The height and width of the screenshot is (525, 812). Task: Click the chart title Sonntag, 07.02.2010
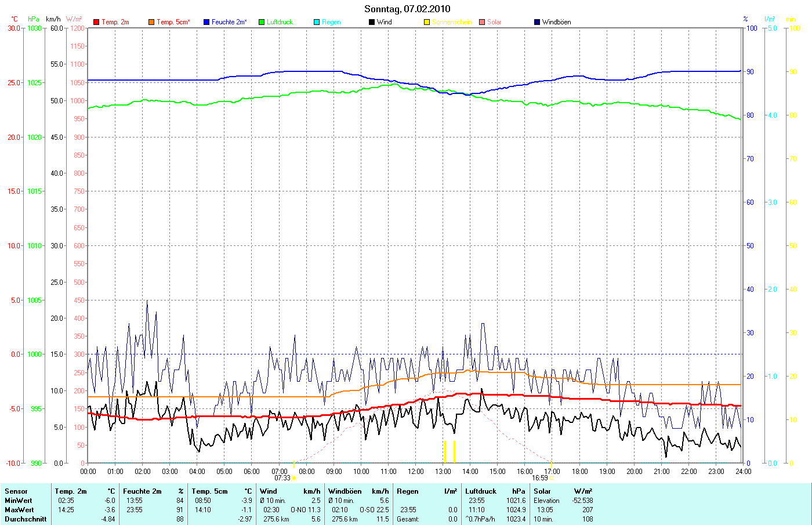pos(407,9)
